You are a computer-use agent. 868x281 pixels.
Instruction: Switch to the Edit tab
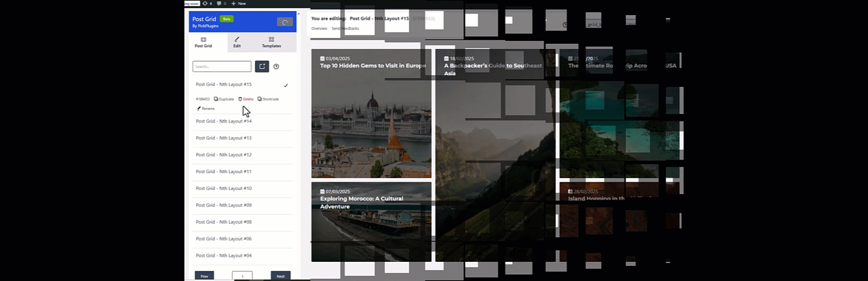[x=237, y=42]
